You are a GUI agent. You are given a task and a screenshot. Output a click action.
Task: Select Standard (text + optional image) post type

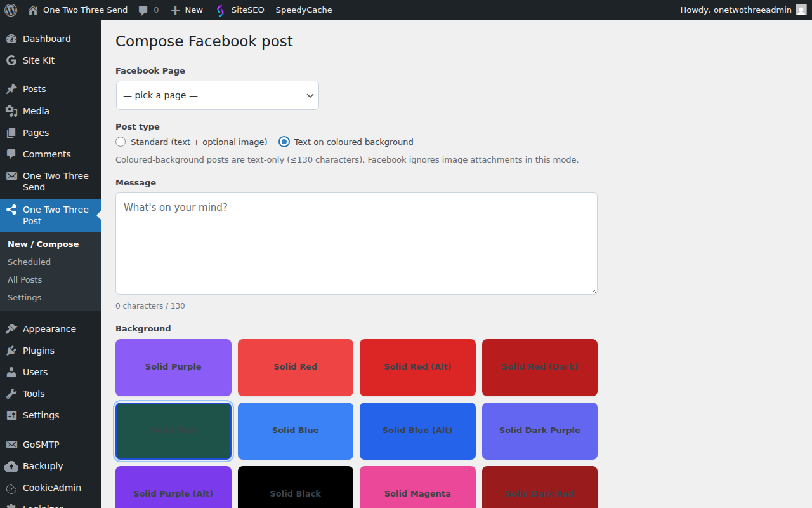pos(121,142)
